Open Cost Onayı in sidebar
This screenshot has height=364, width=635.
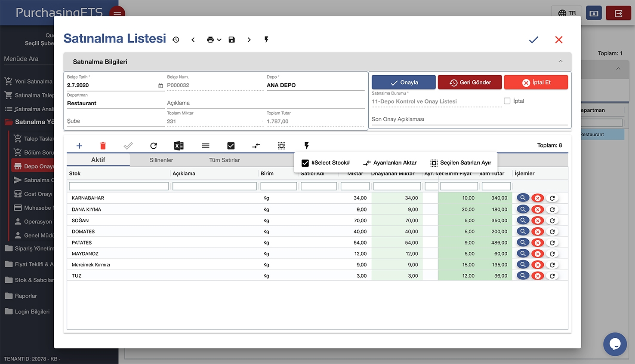point(33,194)
